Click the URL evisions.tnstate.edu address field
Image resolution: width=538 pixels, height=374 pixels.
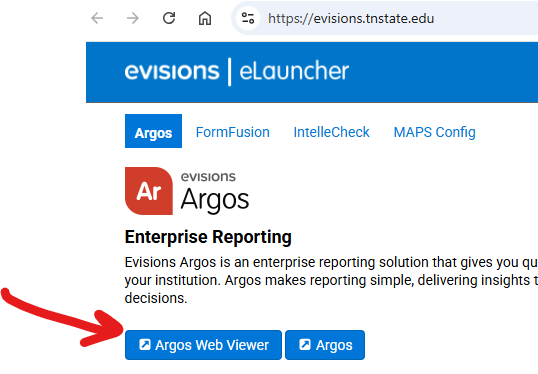pyautogui.click(x=351, y=19)
